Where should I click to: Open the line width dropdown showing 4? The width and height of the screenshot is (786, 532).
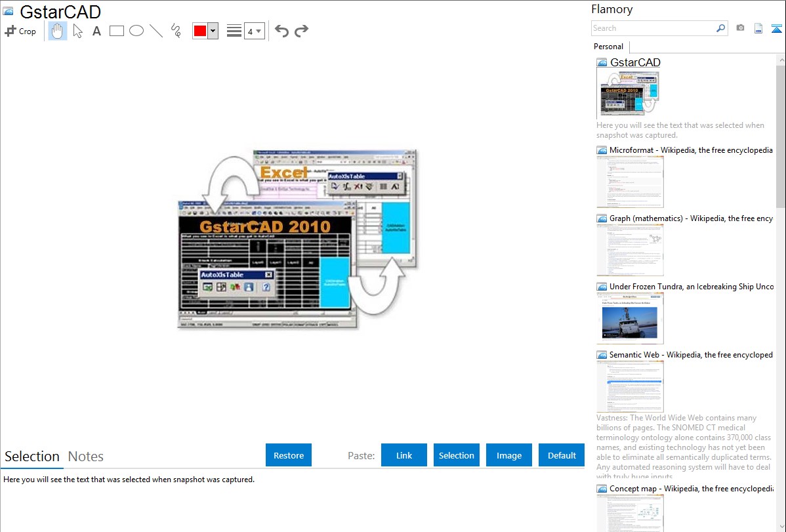254,31
